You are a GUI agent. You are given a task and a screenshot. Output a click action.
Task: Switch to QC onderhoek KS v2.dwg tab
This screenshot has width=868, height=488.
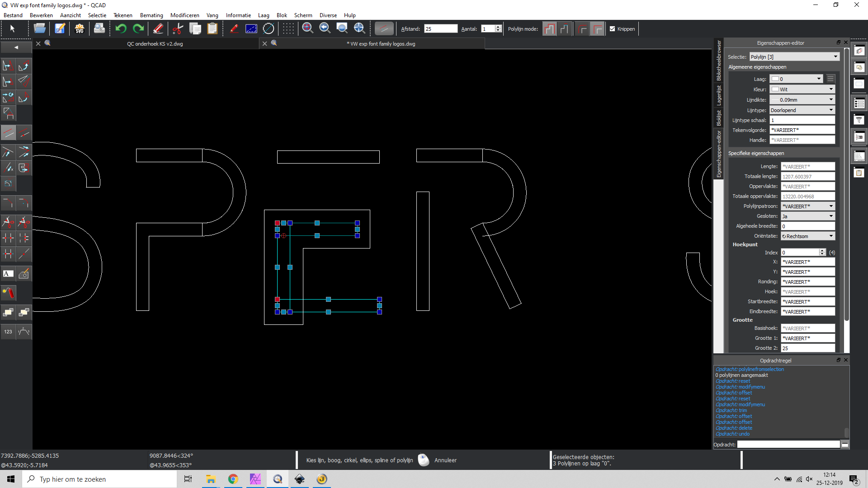click(155, 44)
